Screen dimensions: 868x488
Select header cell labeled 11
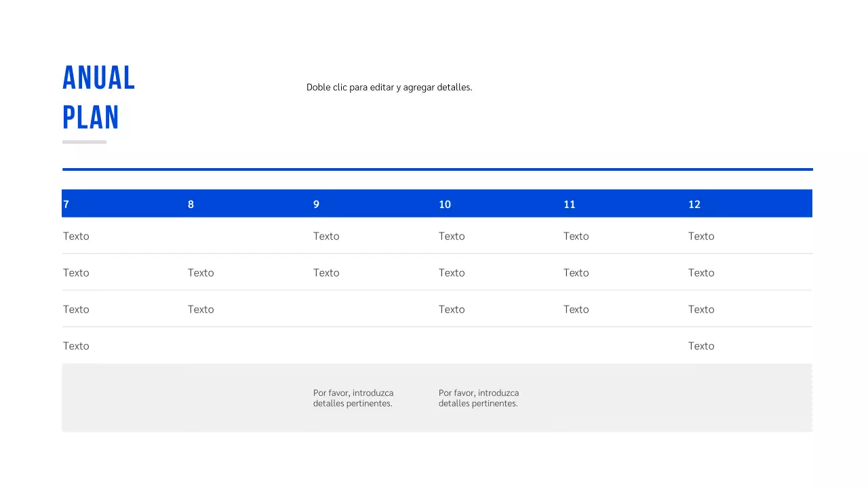click(570, 204)
